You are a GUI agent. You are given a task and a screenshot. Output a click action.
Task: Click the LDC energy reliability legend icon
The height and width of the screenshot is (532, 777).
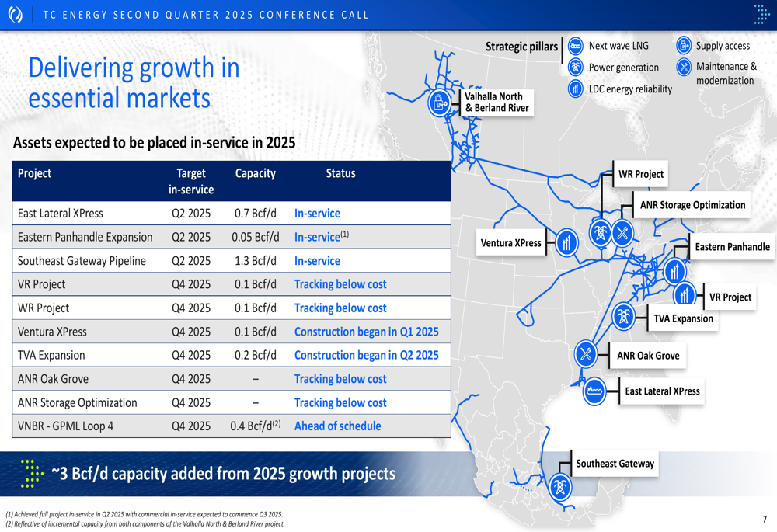(x=576, y=89)
